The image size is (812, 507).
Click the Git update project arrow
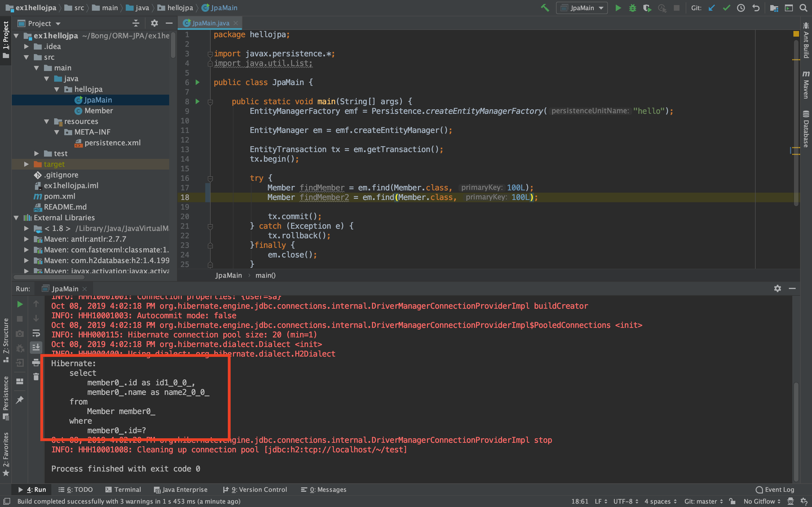[x=711, y=8]
